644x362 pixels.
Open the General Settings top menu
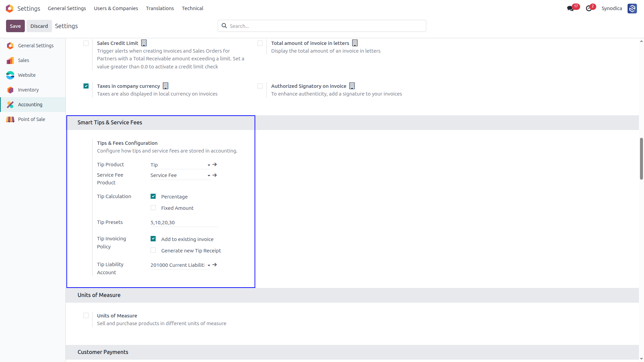click(67, 8)
